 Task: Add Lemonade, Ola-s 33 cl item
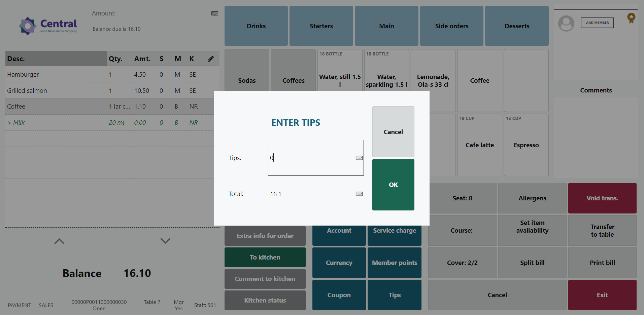433,80
